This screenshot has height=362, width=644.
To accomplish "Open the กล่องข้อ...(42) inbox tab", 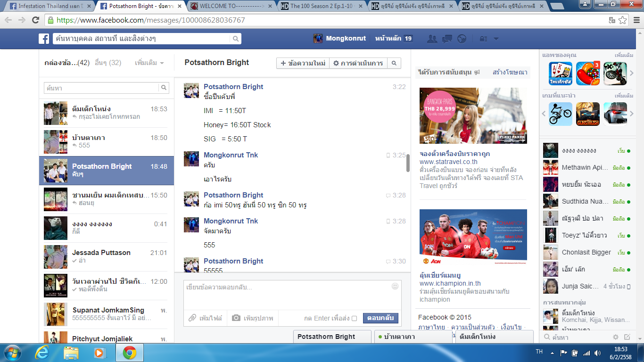I will click(67, 63).
